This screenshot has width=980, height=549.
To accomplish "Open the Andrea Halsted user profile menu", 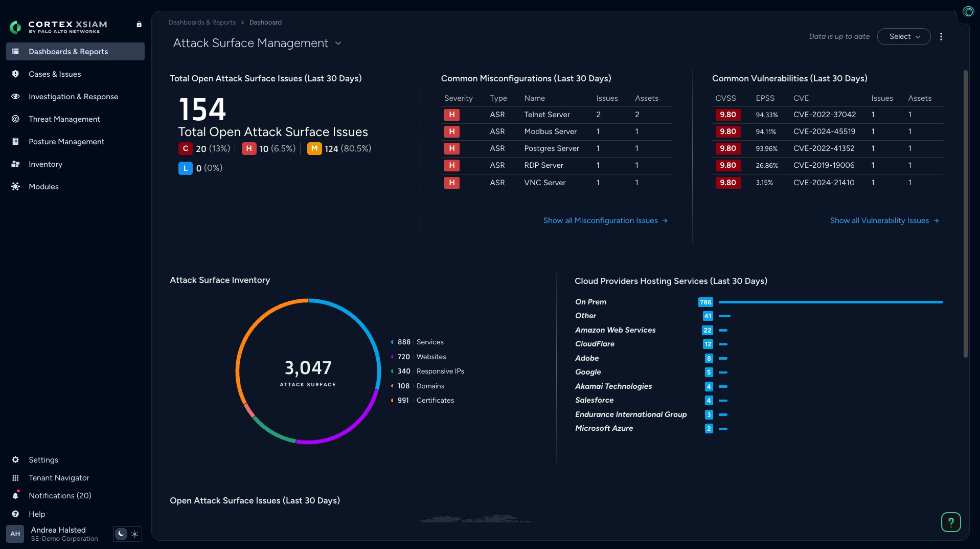I will [58, 534].
